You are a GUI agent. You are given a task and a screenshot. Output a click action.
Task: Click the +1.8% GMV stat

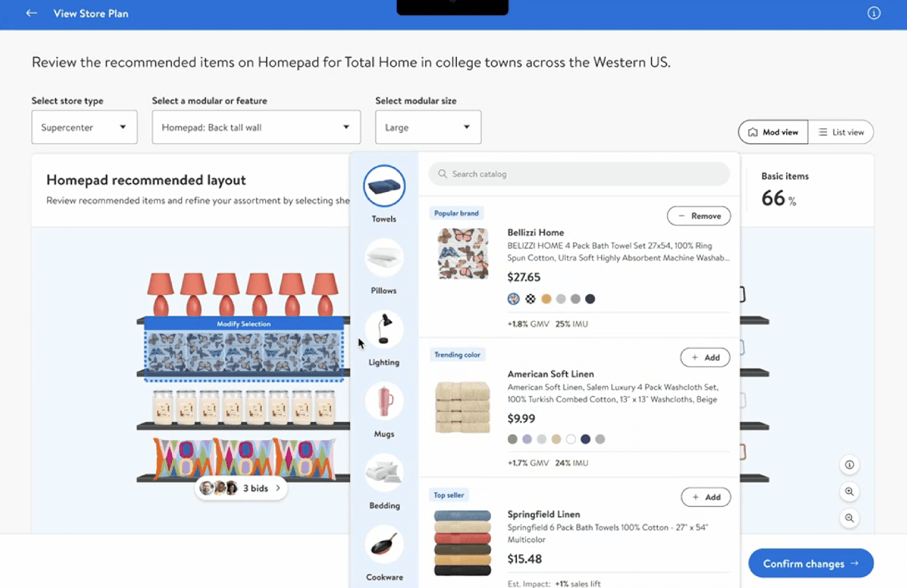528,324
